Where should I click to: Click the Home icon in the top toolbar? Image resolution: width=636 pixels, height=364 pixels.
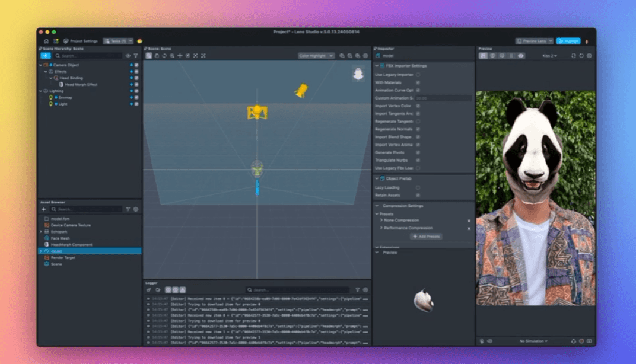tap(46, 41)
